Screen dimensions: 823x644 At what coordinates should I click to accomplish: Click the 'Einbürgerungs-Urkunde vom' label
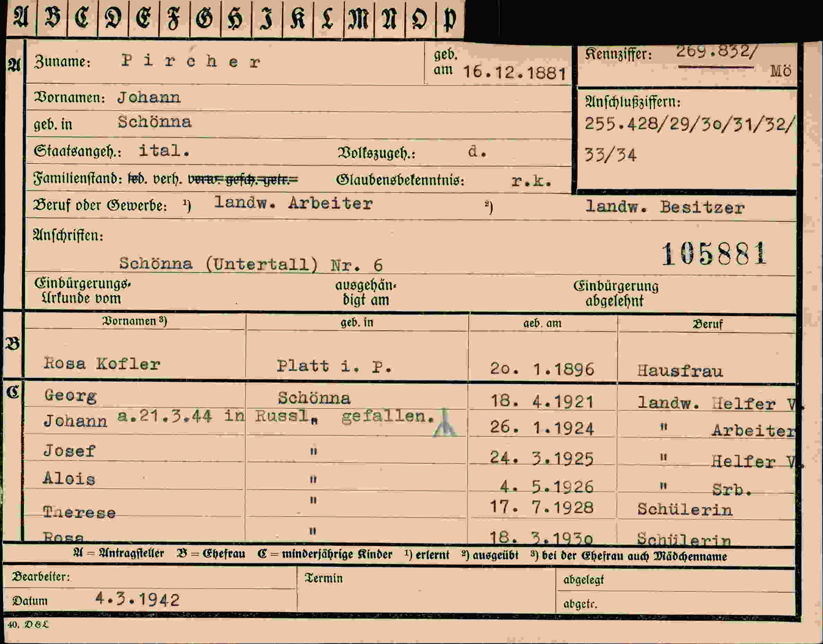[x=82, y=291]
